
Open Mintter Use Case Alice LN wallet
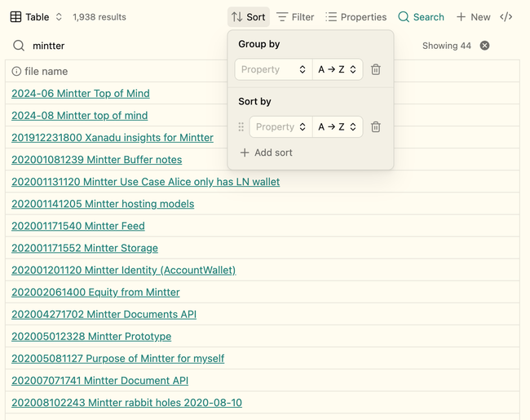146,182
